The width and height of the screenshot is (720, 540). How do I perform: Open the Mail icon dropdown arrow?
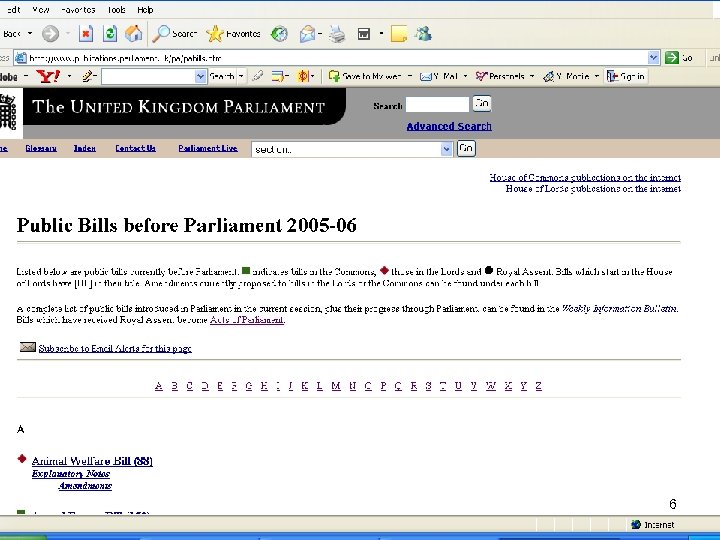point(320,34)
